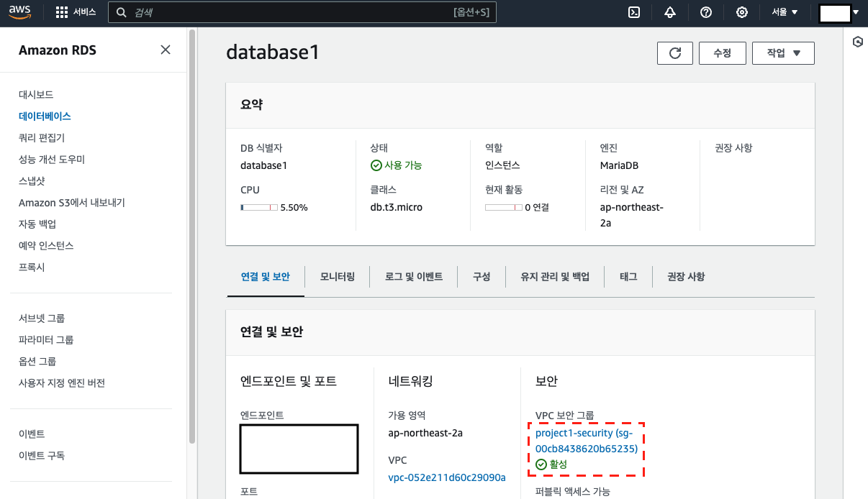This screenshot has width=868, height=499.
Task: Expand the 서울 region dropdown
Action: point(785,12)
